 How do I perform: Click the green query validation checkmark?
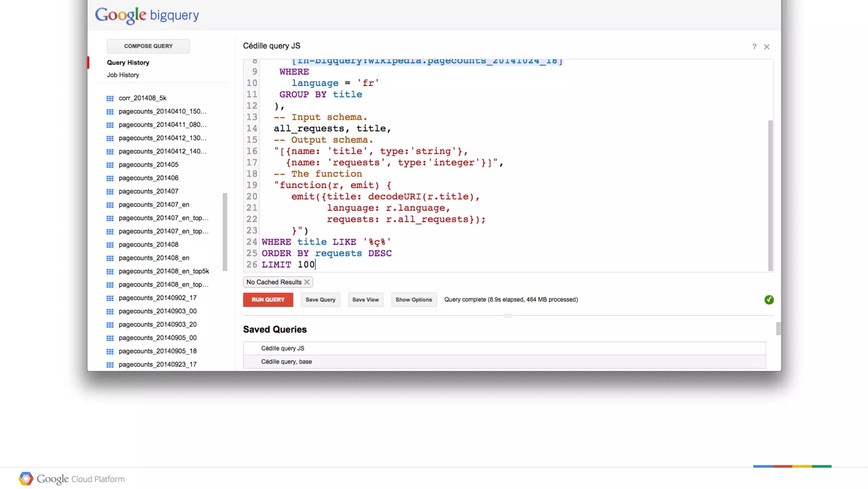769,300
